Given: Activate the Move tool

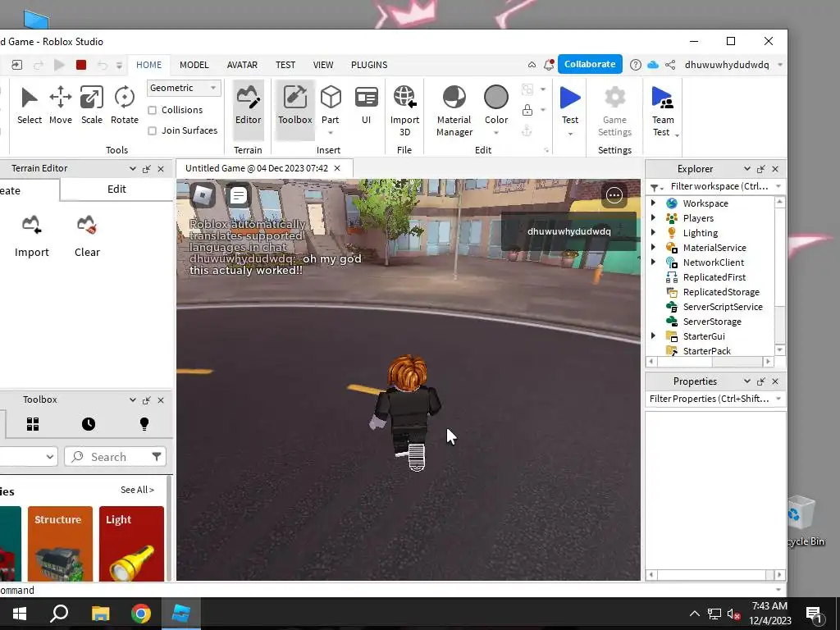Looking at the screenshot, I should click(61, 105).
